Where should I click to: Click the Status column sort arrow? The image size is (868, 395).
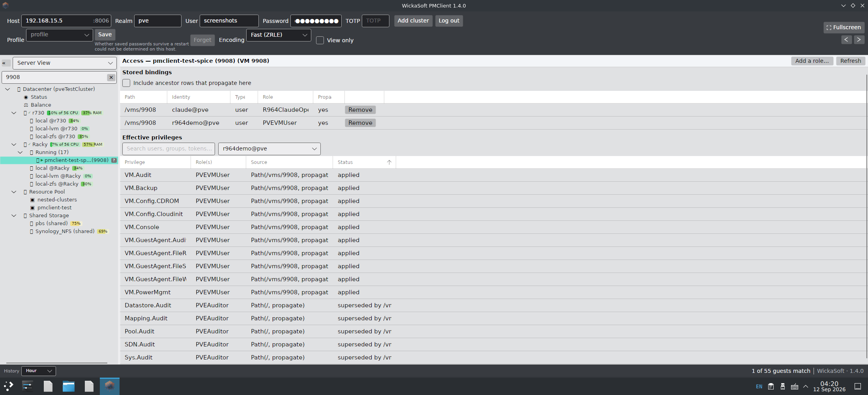coord(389,162)
